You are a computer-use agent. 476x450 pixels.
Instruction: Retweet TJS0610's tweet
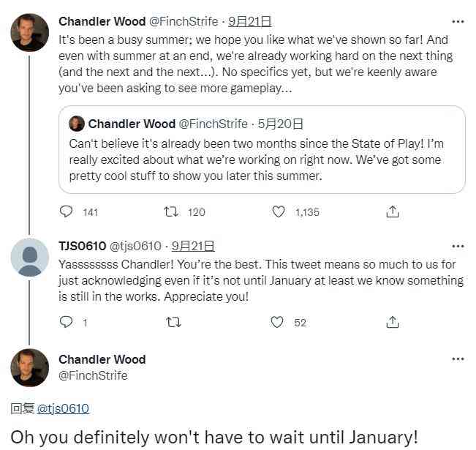point(173,322)
